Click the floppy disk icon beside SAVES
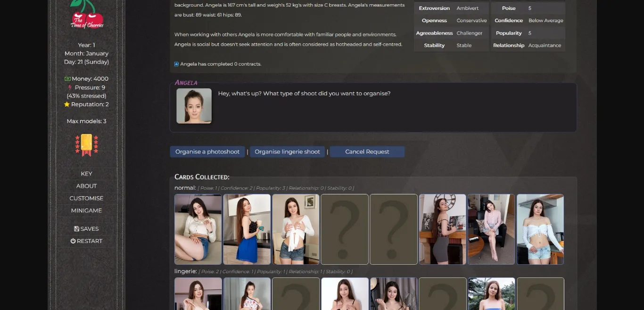 (x=77, y=229)
